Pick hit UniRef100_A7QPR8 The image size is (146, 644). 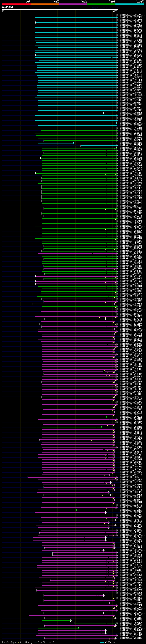(x=131, y=40)
